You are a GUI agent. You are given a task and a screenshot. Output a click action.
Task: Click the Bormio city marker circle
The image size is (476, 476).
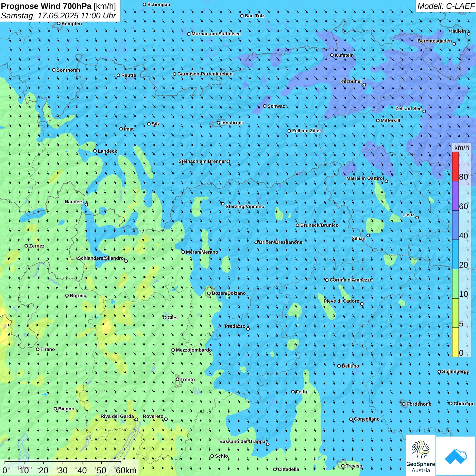(67, 296)
